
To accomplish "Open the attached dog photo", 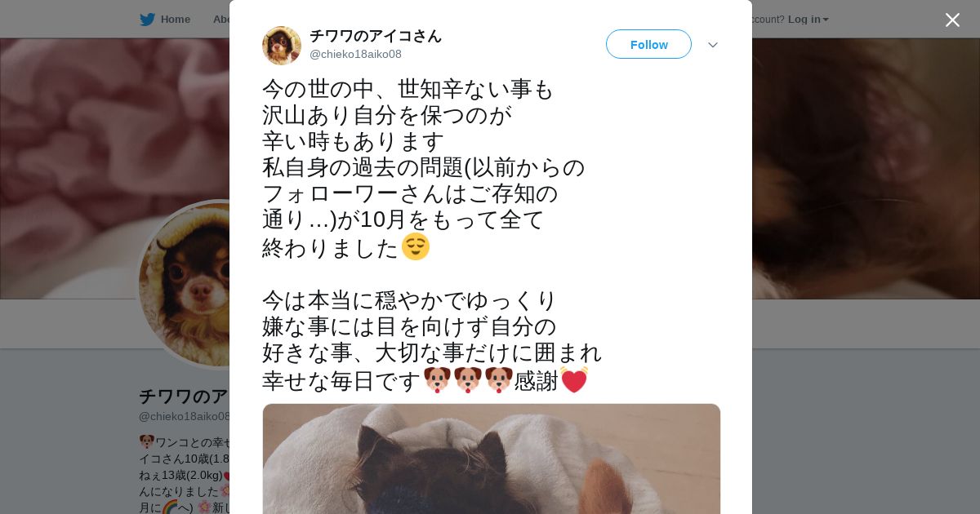I will [x=492, y=459].
